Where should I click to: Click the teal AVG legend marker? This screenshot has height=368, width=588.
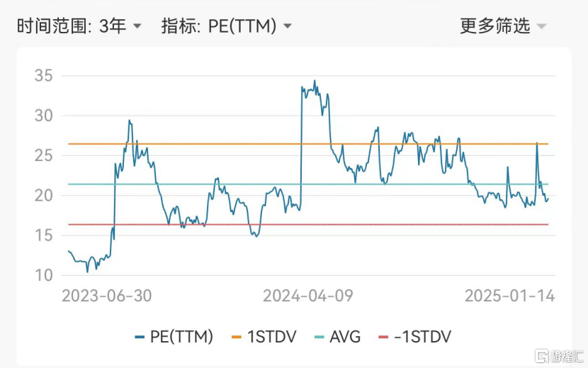pos(319,337)
